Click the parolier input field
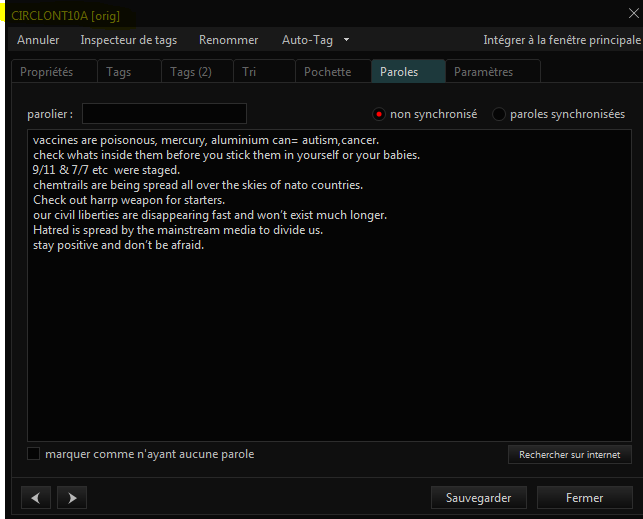Viewport: 643px width, 519px height. tap(164, 114)
